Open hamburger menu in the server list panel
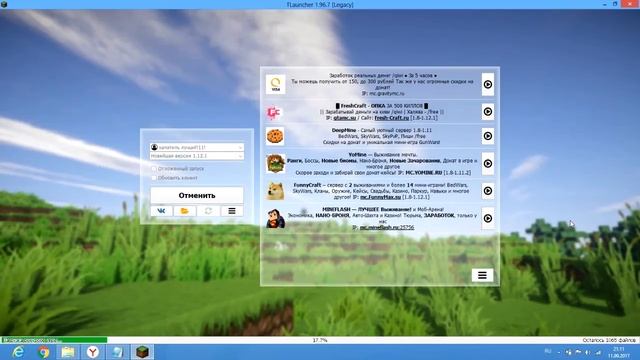This screenshot has width=640, height=360. 482,276
